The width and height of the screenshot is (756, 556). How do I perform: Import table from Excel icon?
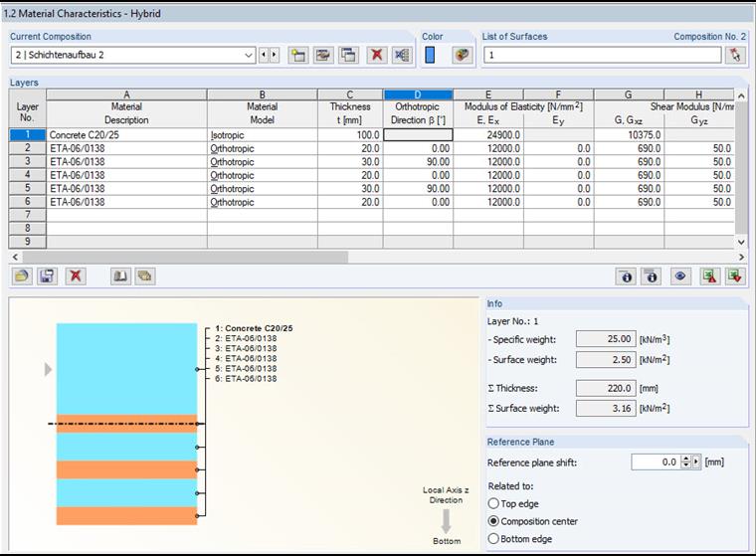tap(735, 277)
